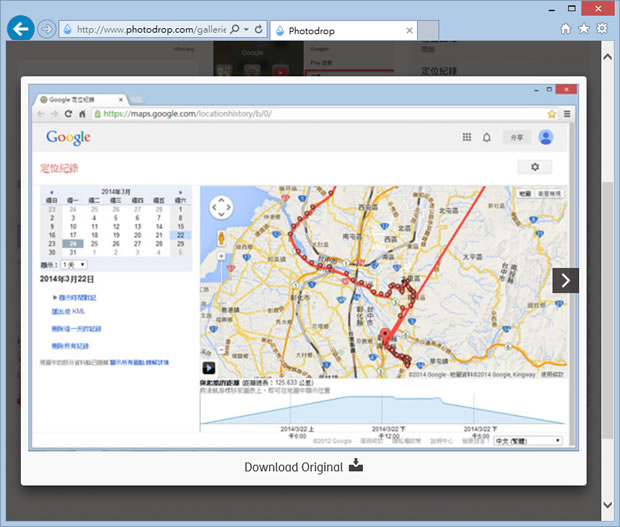This screenshot has width=620, height=527.
Task: Click the Internet Explorer forward arrow button
Action: pyautogui.click(x=46, y=29)
